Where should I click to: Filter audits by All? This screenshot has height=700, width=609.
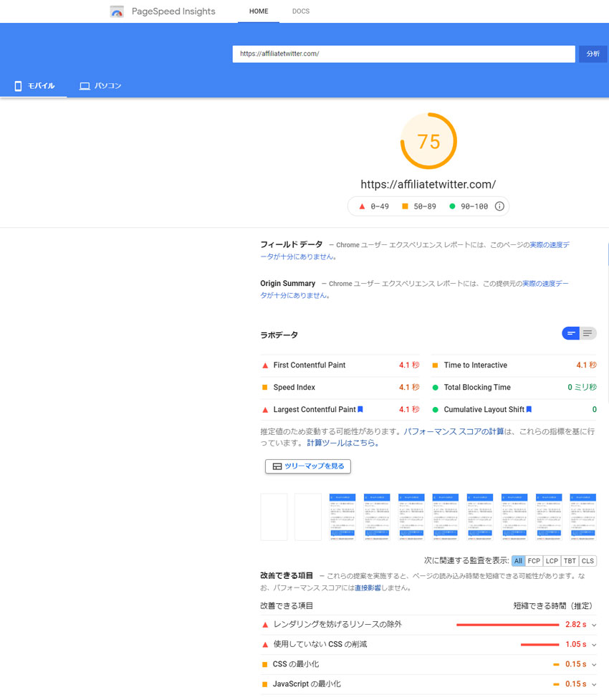coord(518,561)
